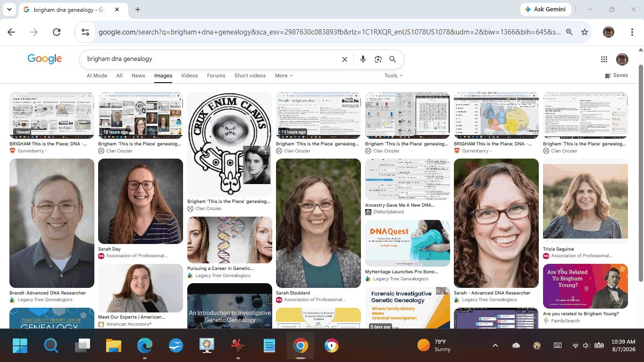Image resolution: width=644 pixels, height=362 pixels.
Task: Open the Saves collection
Action: click(x=616, y=76)
